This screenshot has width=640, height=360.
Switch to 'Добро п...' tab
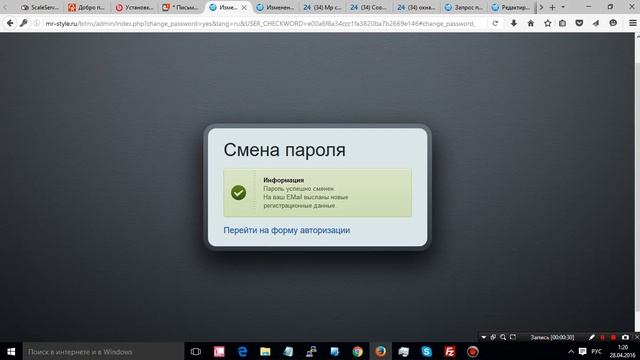(x=87, y=7)
